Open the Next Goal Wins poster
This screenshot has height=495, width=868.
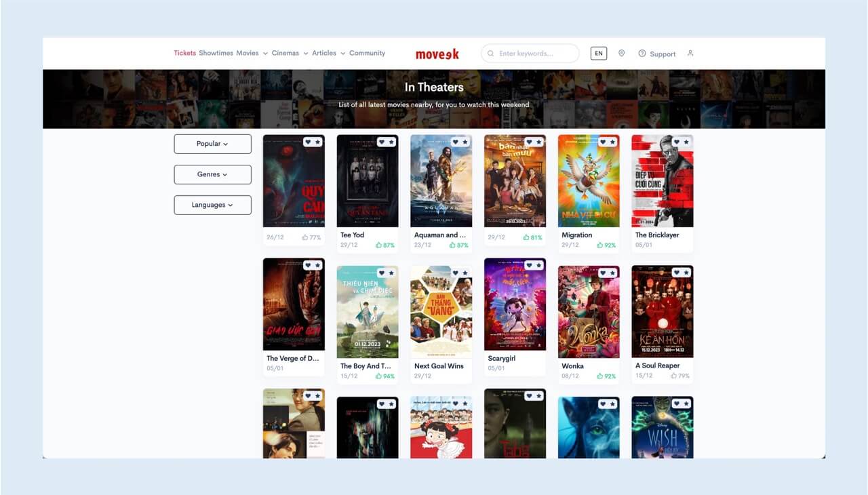(x=441, y=312)
